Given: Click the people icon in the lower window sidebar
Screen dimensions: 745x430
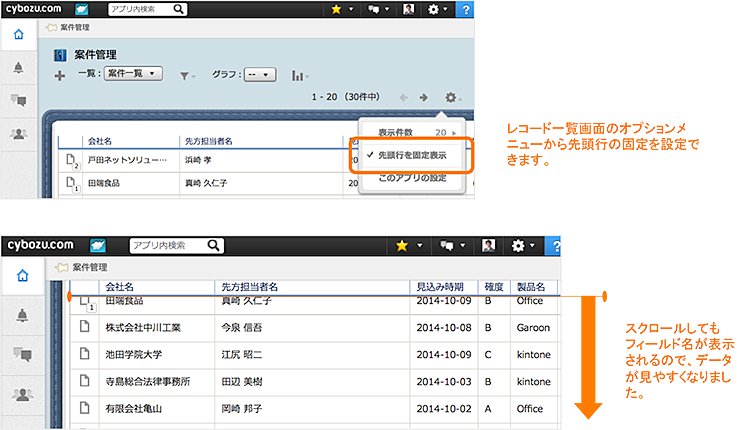Looking at the screenshot, I should (x=20, y=394).
